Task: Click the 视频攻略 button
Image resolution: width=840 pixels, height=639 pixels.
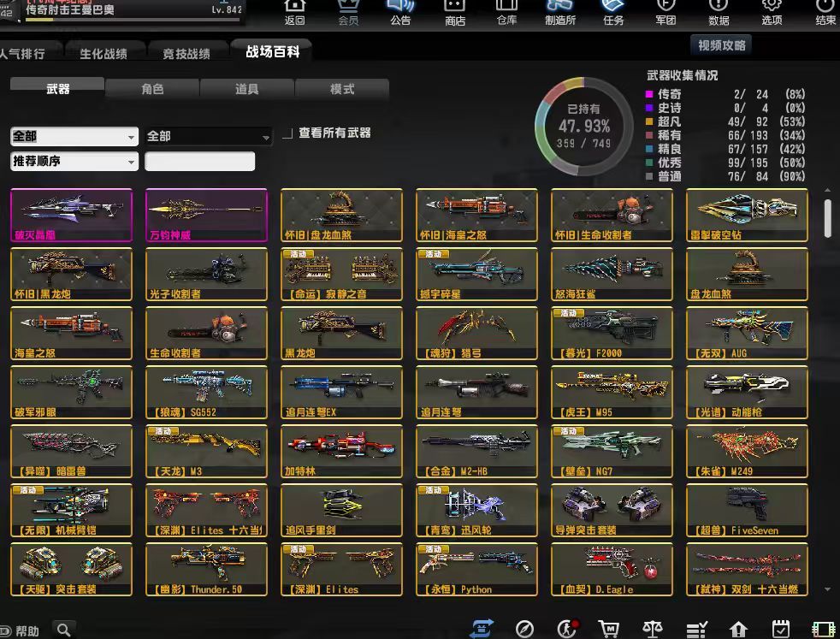Action: tap(721, 45)
